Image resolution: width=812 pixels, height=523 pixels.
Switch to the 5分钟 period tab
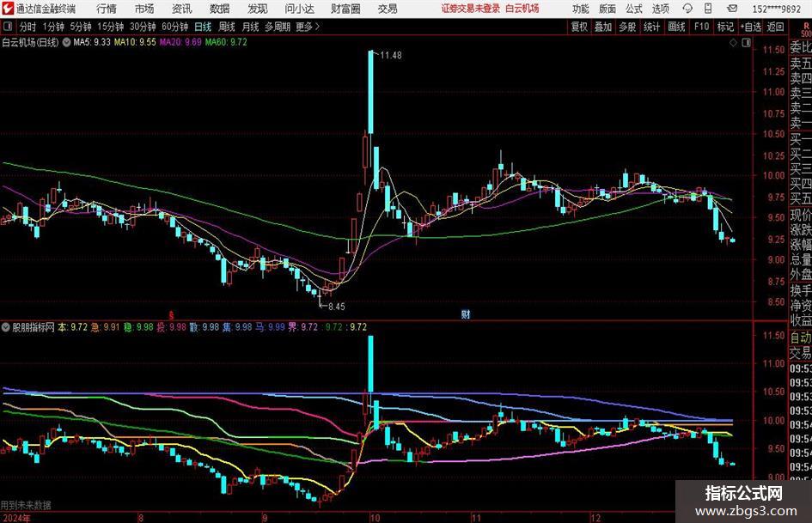click(x=81, y=27)
